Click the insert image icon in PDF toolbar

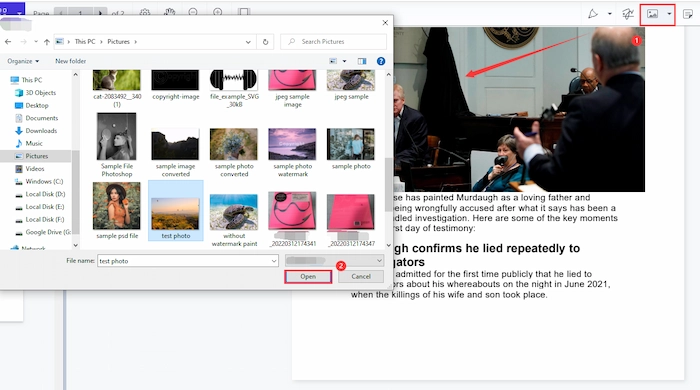pyautogui.click(x=652, y=14)
